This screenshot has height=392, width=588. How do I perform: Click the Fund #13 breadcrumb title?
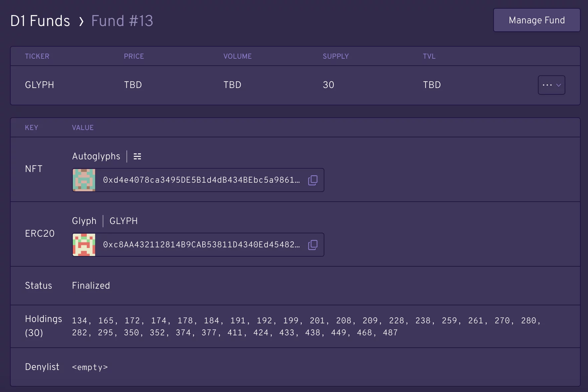point(122,21)
